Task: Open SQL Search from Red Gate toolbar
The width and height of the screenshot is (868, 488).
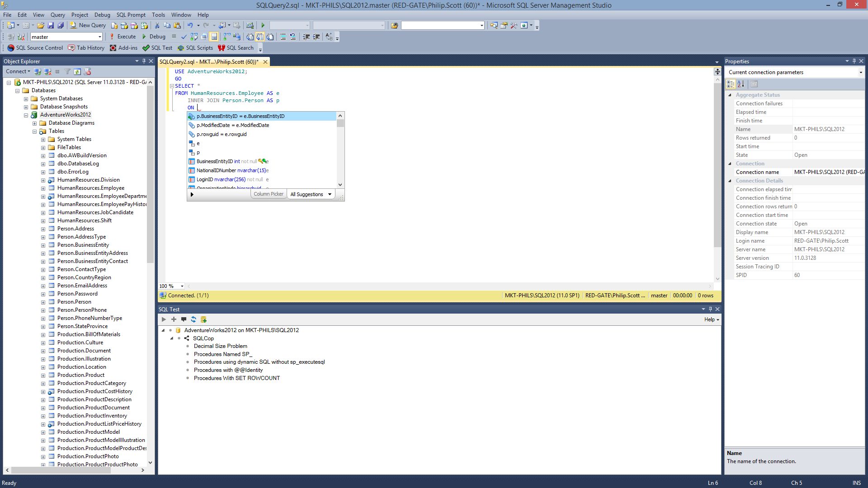Action: 236,48
